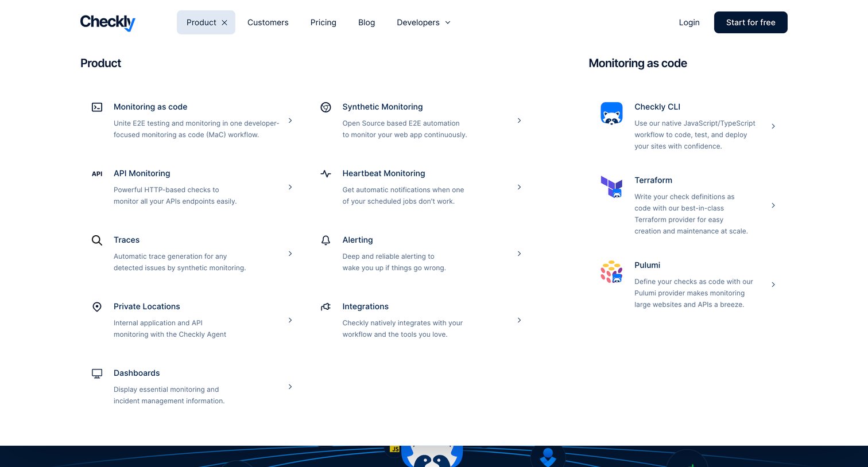
Task: Click 'Define your checks as code' description
Action: point(693,293)
